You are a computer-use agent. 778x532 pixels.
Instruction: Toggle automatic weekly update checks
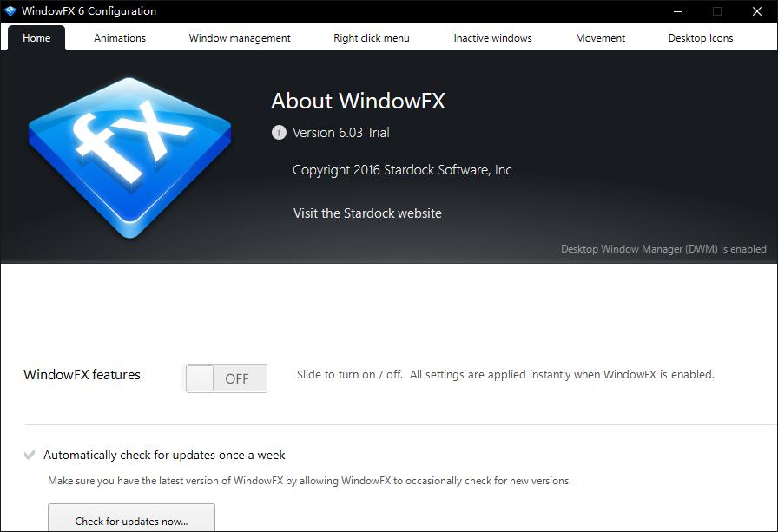tap(29, 455)
